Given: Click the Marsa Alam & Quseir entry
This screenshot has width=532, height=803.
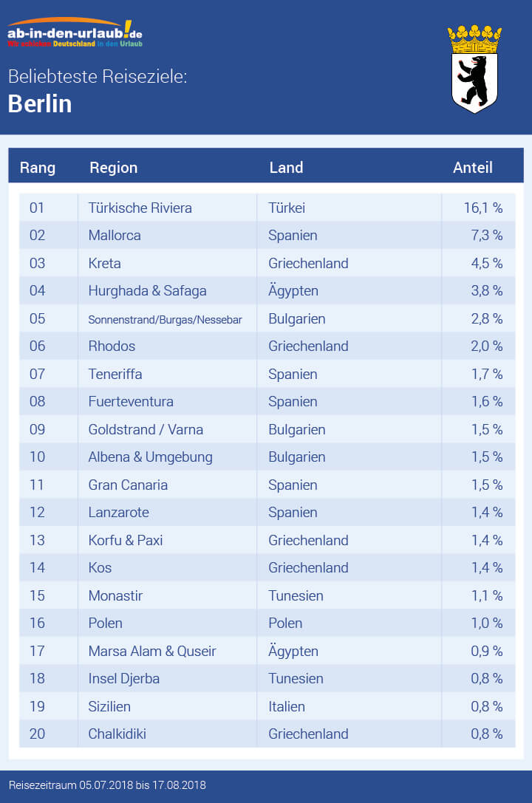Looking at the screenshot, I should click(x=152, y=651).
